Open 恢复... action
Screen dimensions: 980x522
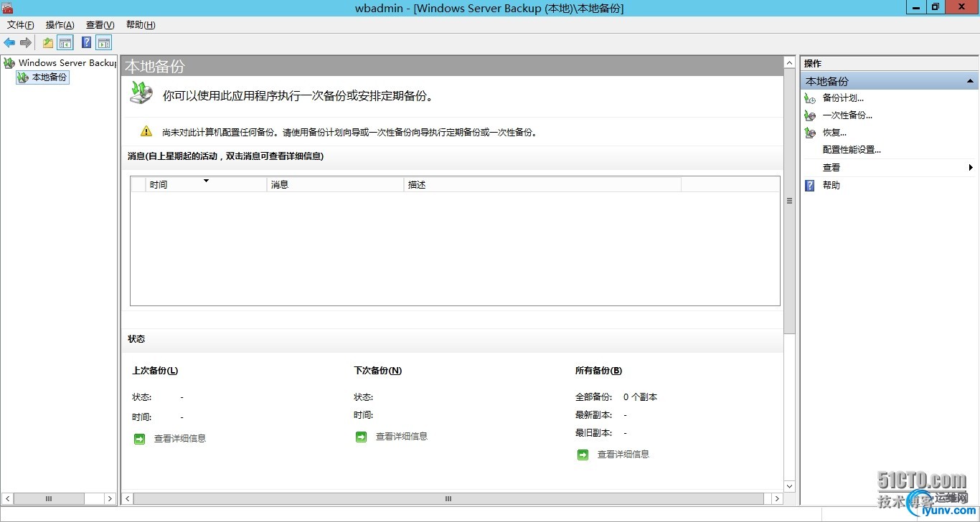[834, 133]
